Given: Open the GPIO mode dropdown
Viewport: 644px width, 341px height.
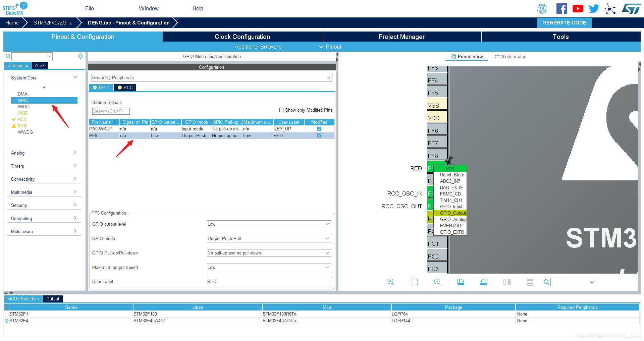Looking at the screenshot, I should pyautogui.click(x=269, y=238).
